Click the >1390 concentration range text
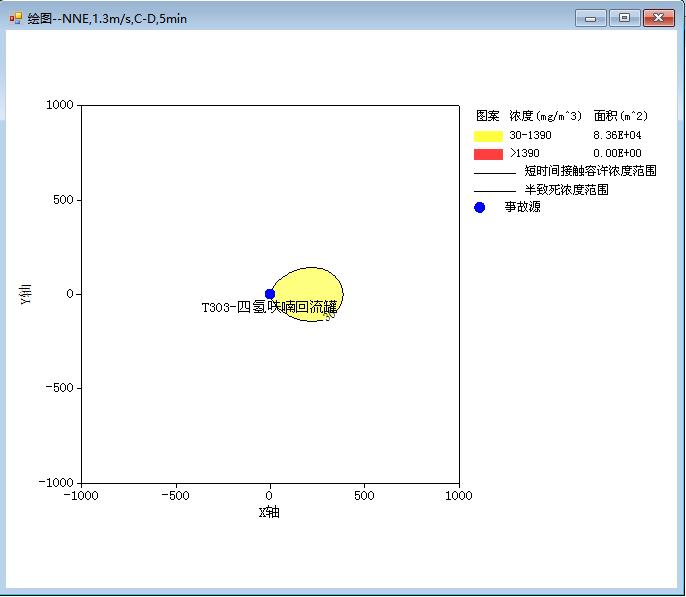The height and width of the screenshot is (597, 686). tap(525, 153)
